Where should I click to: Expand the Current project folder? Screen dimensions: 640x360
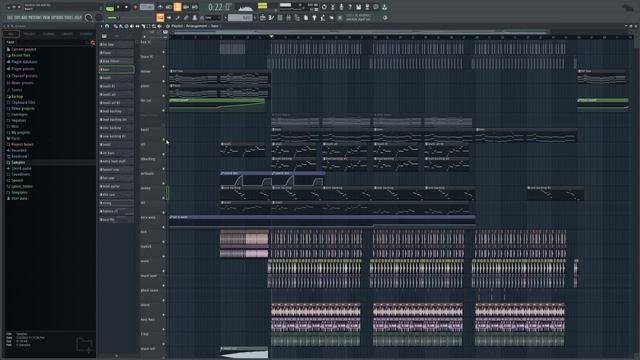click(21, 49)
